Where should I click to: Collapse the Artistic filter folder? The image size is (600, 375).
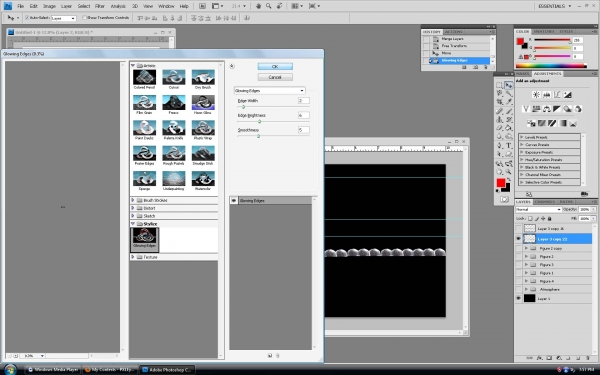coord(133,66)
